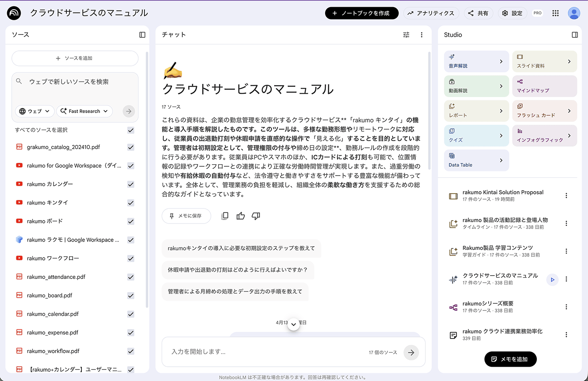The width and height of the screenshot is (588, 381).
Task: Expand 音声解説 options arrow
Action: point(501,61)
